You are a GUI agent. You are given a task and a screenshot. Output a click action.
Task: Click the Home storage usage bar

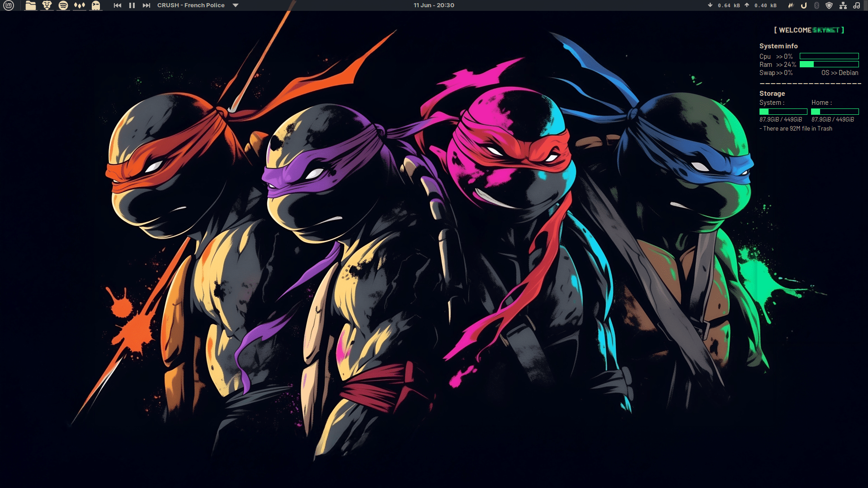click(x=835, y=112)
